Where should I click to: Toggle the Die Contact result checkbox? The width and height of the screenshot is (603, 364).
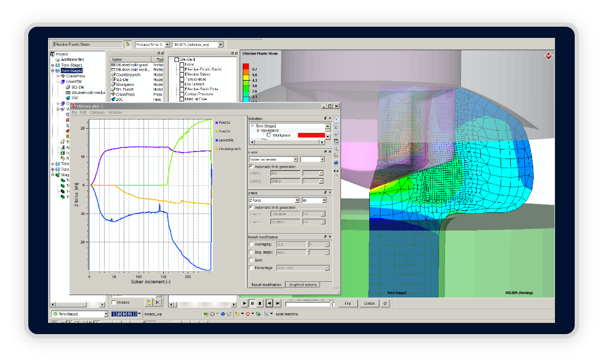183,84
